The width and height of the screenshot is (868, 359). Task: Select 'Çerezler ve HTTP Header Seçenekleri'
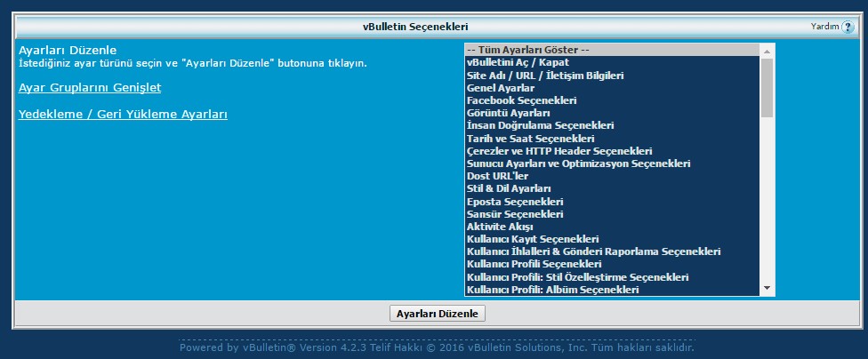coord(613,151)
